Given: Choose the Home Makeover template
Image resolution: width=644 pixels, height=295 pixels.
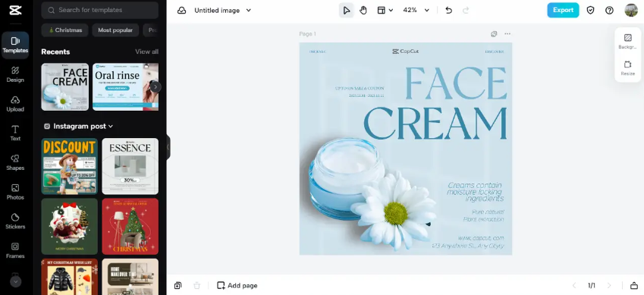Looking at the screenshot, I should (x=130, y=277).
